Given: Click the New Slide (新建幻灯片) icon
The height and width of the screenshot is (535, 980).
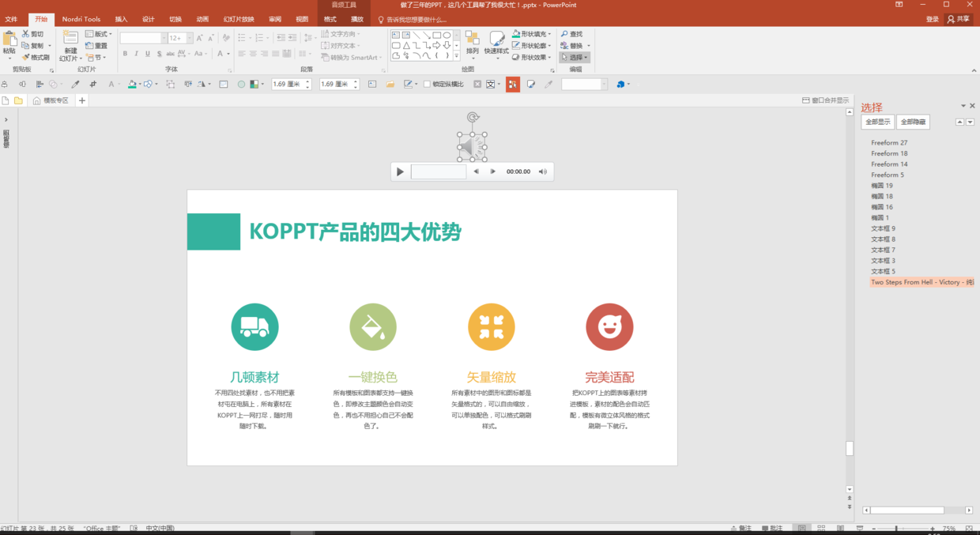Looking at the screenshot, I should tap(70, 38).
